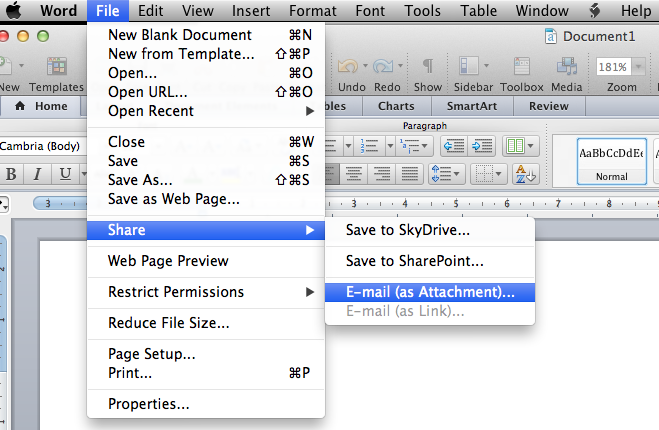Viewport: 659px width, 430px height.
Task: Open the Zoom percentage dropdown
Action: (x=639, y=66)
